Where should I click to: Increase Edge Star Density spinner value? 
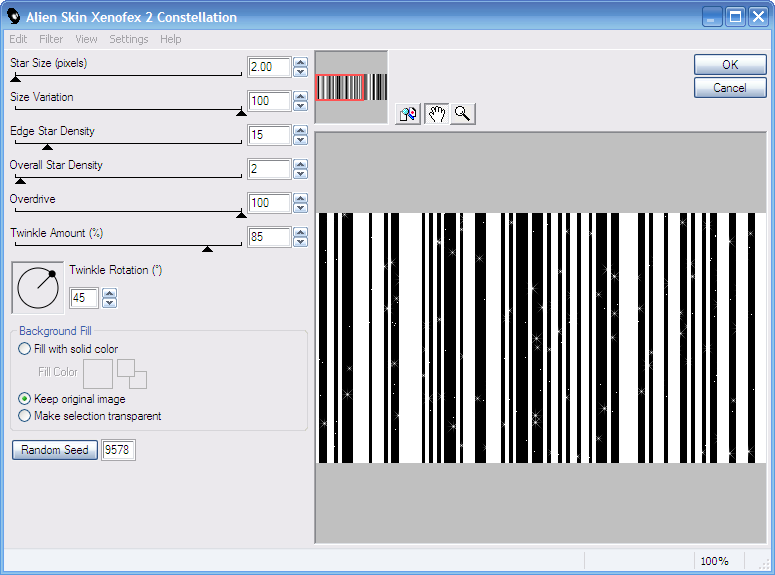(301, 130)
